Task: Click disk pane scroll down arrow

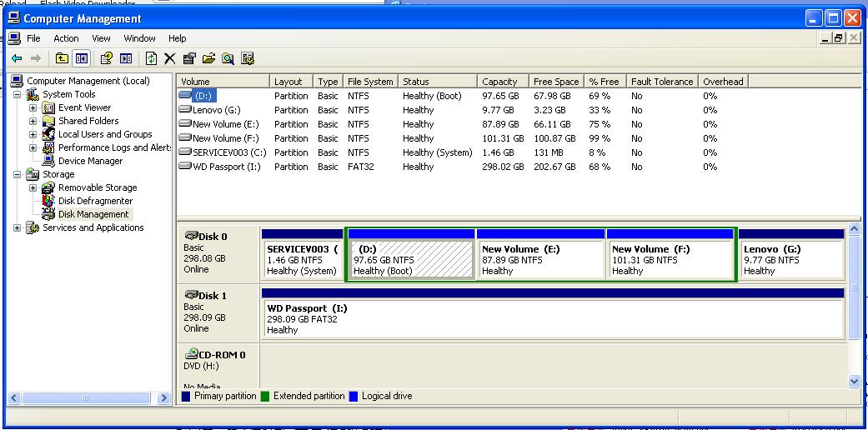Action: (x=854, y=381)
